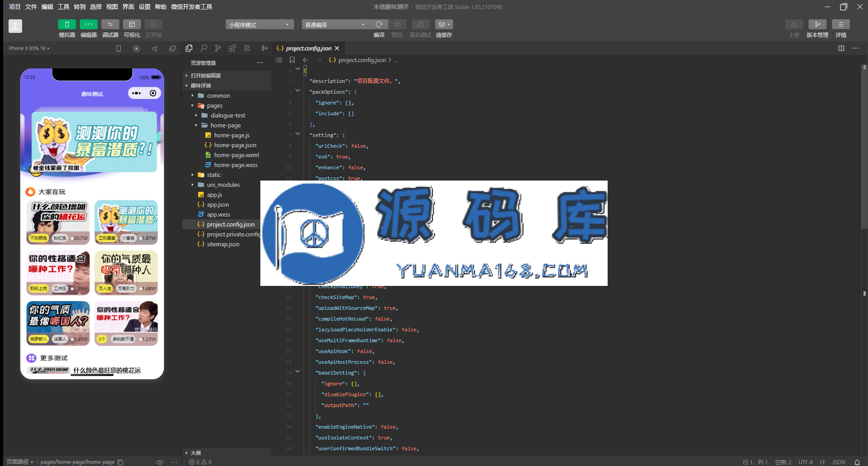Screen dimensions: 868x466
Task: Open the extensions blocks icon
Action: (x=232, y=48)
